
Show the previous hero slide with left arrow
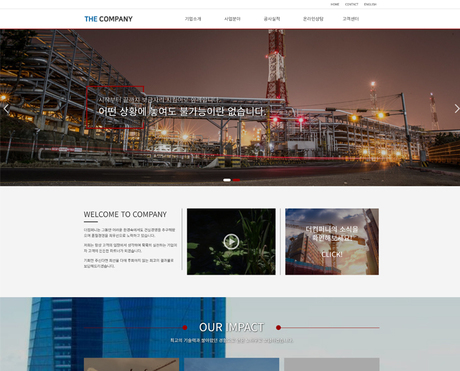point(6,109)
